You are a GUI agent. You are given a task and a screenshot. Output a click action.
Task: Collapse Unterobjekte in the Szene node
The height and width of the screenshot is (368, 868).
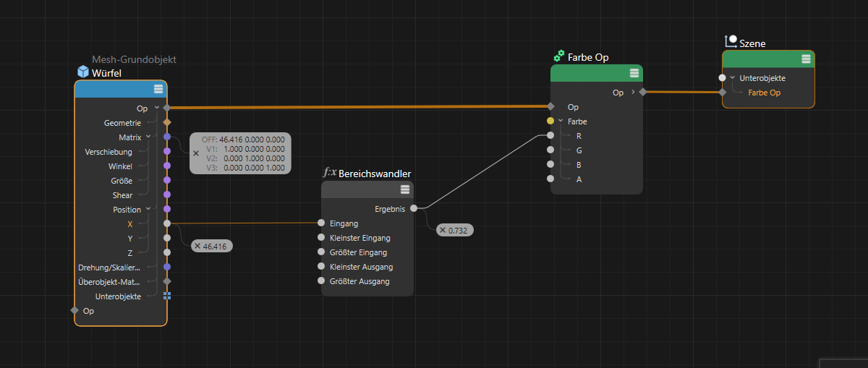coord(732,78)
